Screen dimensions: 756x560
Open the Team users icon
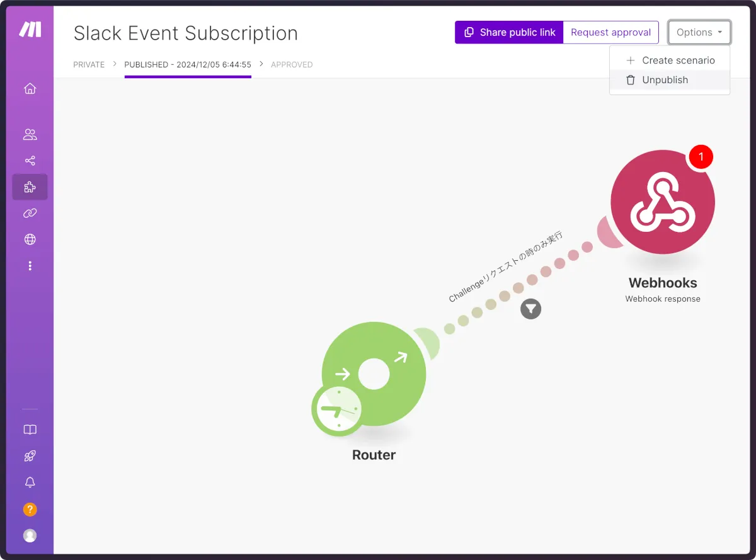tap(30, 134)
